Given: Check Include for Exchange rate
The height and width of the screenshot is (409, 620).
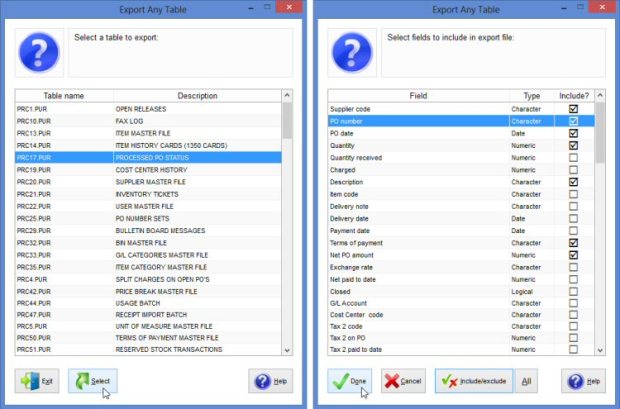Looking at the screenshot, I should [x=573, y=267].
